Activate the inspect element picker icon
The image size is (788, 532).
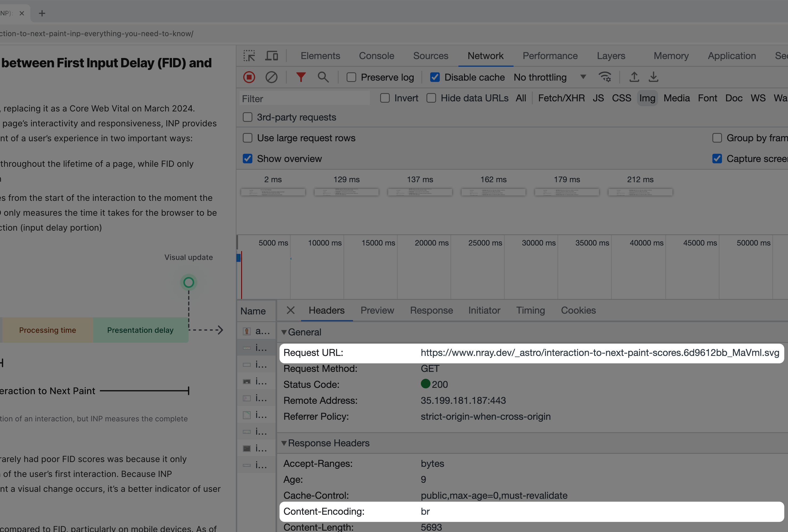tap(249, 56)
